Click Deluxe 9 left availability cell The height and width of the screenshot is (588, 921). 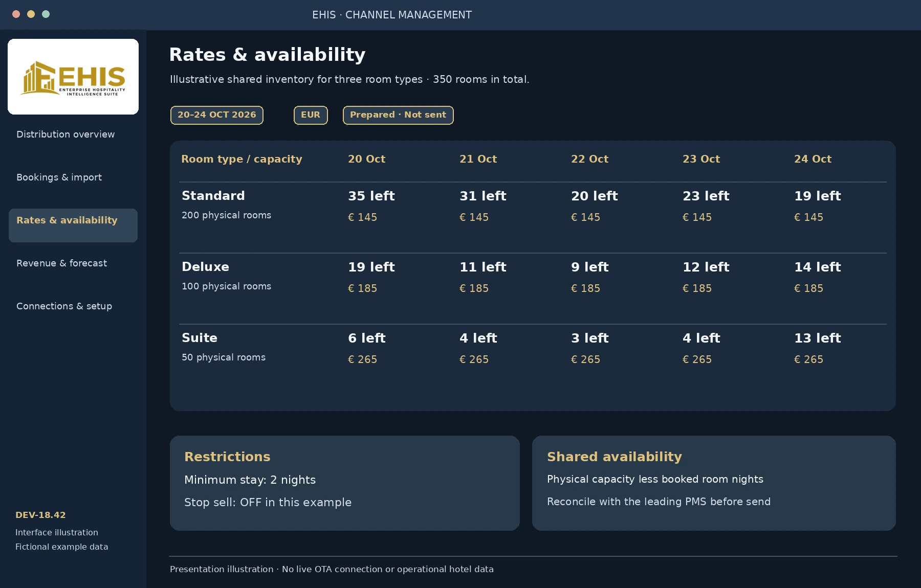pyautogui.click(x=590, y=267)
